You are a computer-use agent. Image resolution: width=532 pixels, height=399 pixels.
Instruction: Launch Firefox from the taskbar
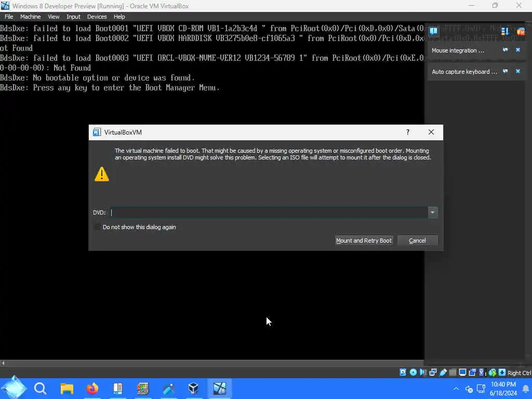92,388
